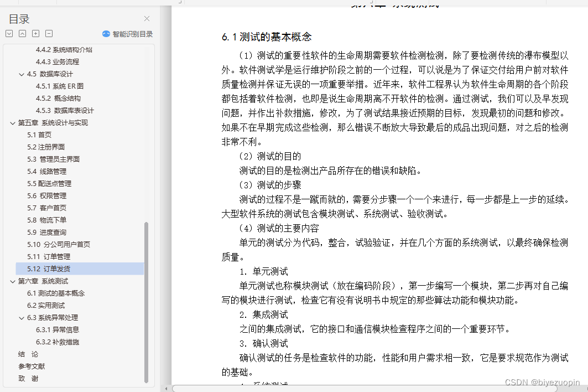Jump to 结 论 section

point(28,354)
